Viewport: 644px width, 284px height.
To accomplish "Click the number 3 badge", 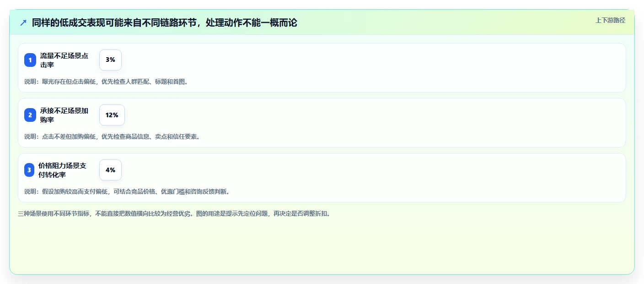I will (29, 170).
